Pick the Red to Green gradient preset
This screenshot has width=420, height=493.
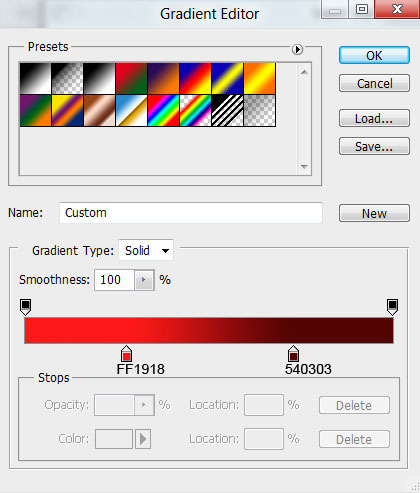(131, 78)
